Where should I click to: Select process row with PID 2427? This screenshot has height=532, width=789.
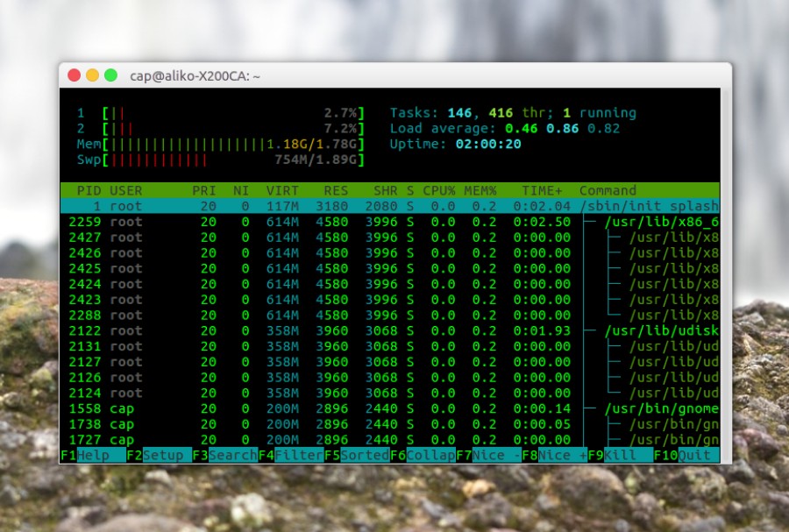tap(390, 238)
